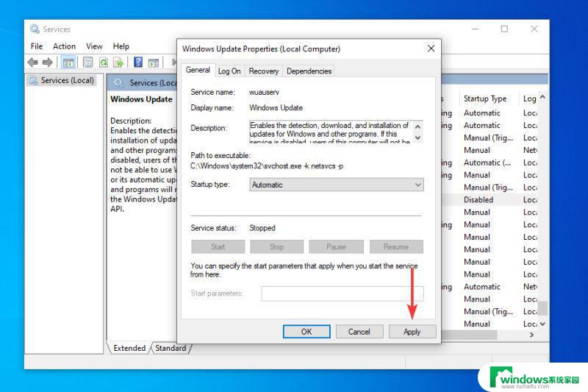Switch to the Recovery tab
588x392 pixels.
point(264,71)
